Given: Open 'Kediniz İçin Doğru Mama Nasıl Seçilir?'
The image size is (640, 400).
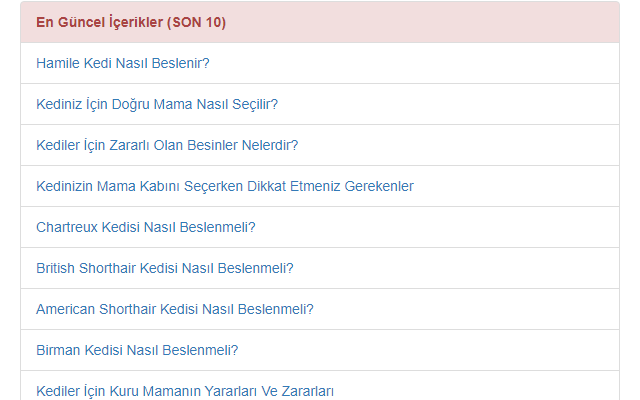Looking at the screenshot, I should click(157, 104).
